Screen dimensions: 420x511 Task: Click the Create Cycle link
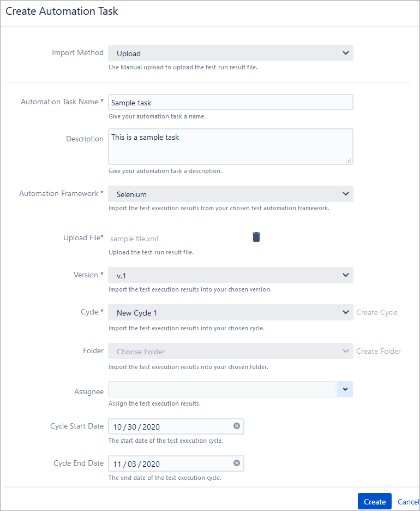point(377,312)
